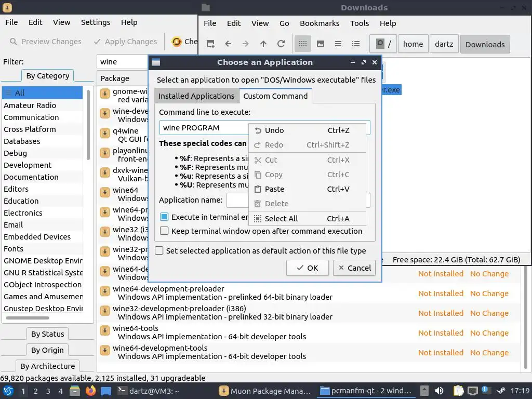
Task: Enable Keep terminal window open after execution
Action: 164,231
